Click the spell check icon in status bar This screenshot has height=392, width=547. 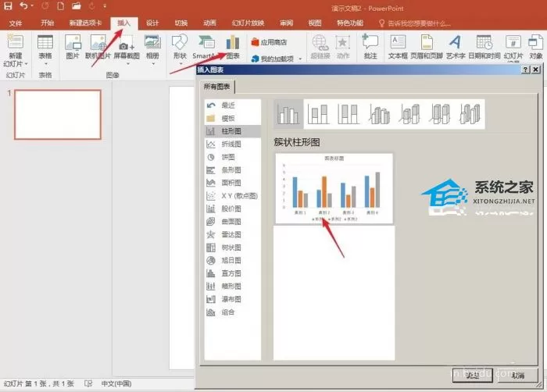pyautogui.click(x=88, y=383)
